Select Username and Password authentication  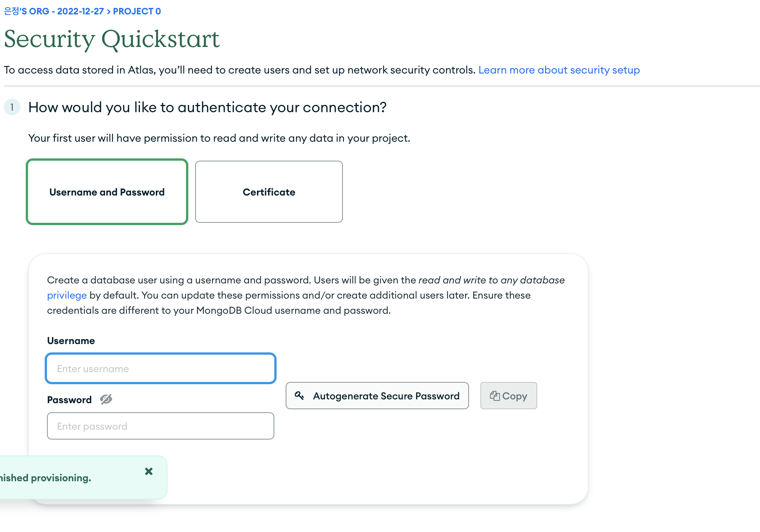tap(107, 192)
